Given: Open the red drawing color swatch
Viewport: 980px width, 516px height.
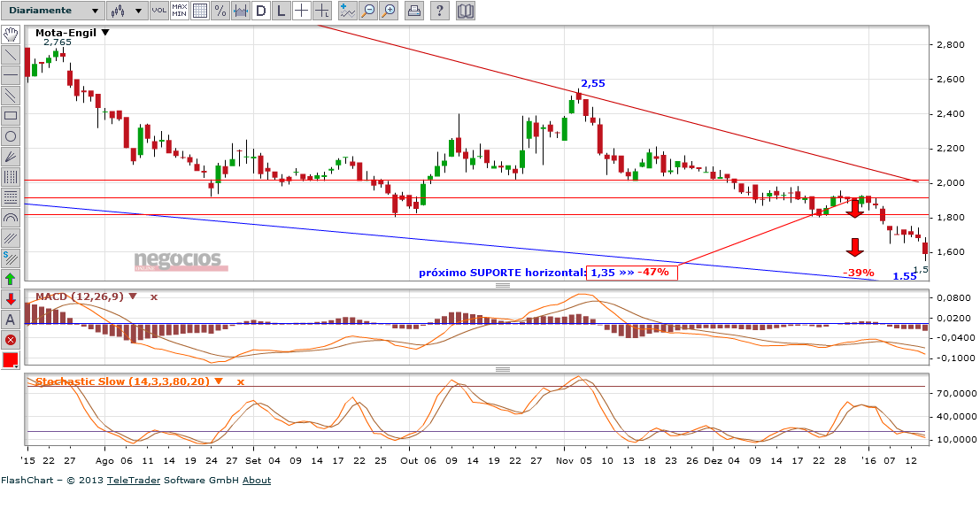Looking at the screenshot, I should pos(12,360).
